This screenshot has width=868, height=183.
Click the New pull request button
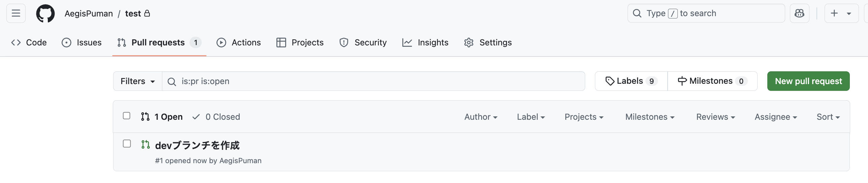[808, 81]
